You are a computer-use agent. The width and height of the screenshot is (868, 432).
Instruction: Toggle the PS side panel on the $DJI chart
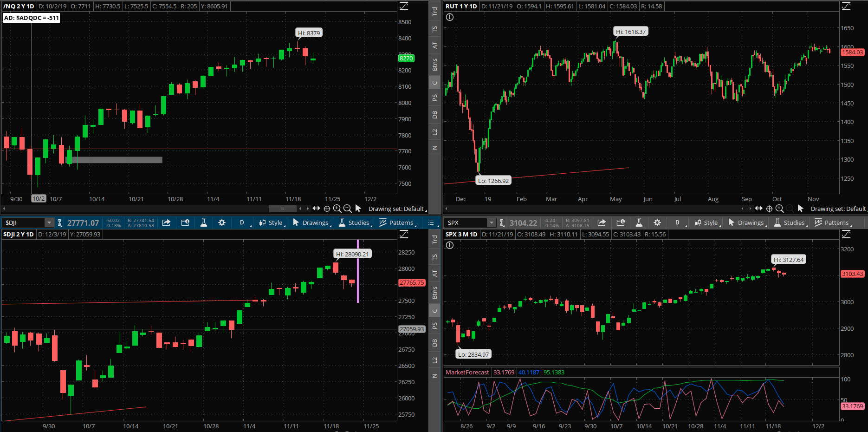(434, 326)
